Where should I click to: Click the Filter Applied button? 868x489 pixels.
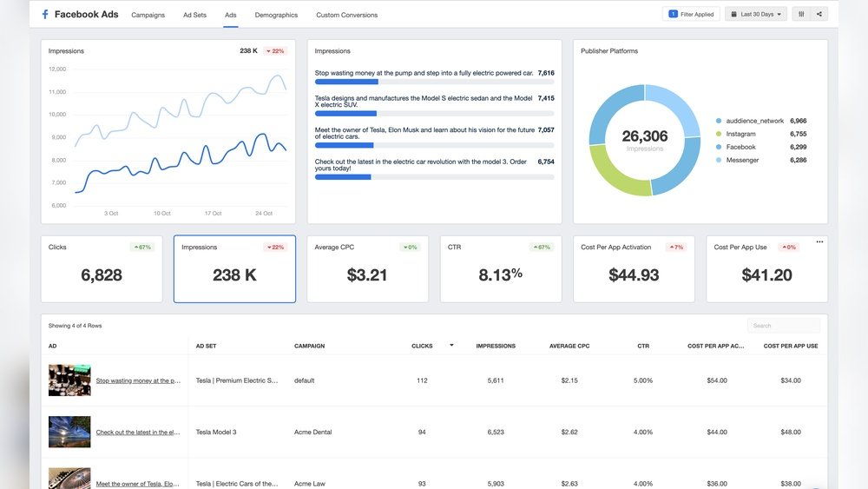pyautogui.click(x=691, y=15)
